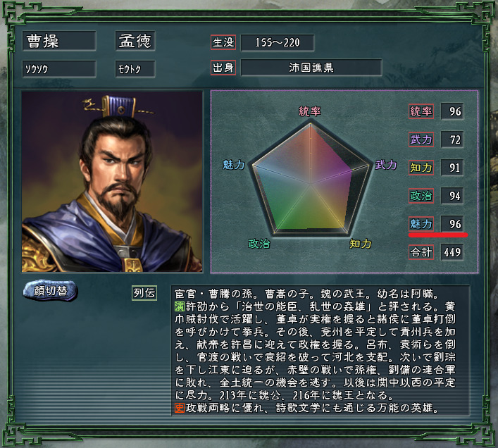Click the 155~220 lifespan field

[x=278, y=42]
